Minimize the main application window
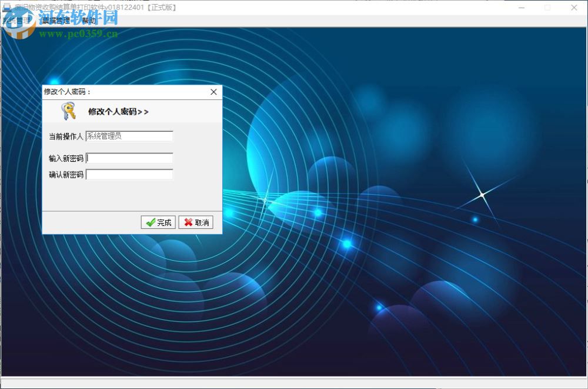This screenshot has width=588, height=389. tap(521, 8)
